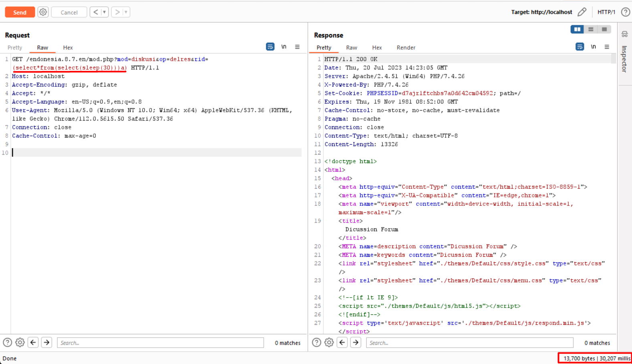Viewport: 632px width, 364px height.
Task: Focus the Response search field
Action: [x=470, y=343]
